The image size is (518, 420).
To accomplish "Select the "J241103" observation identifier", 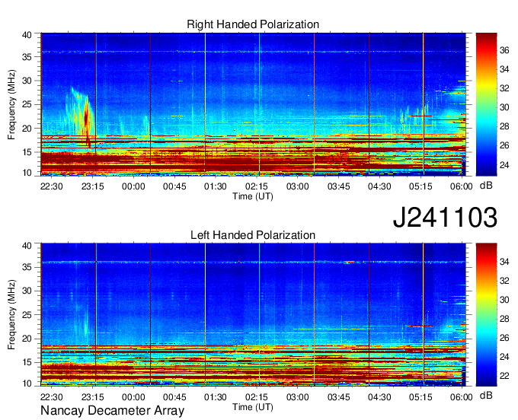I will click(x=445, y=217).
